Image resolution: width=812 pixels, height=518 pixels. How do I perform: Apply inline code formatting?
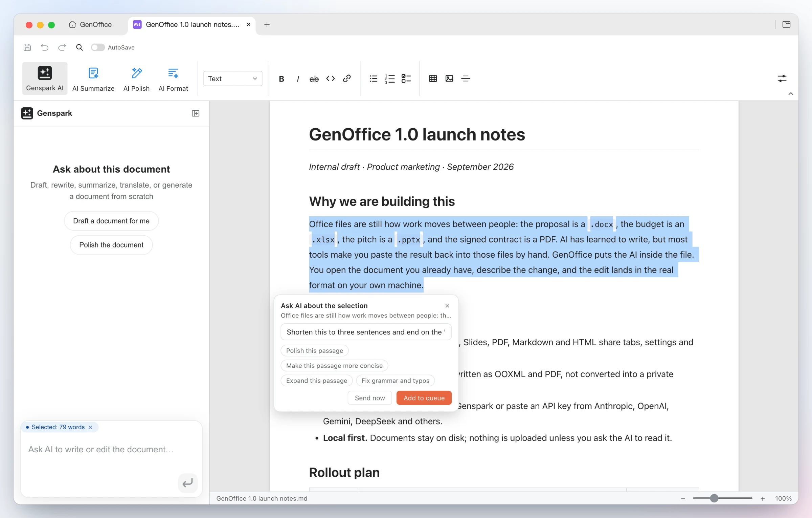(331, 79)
